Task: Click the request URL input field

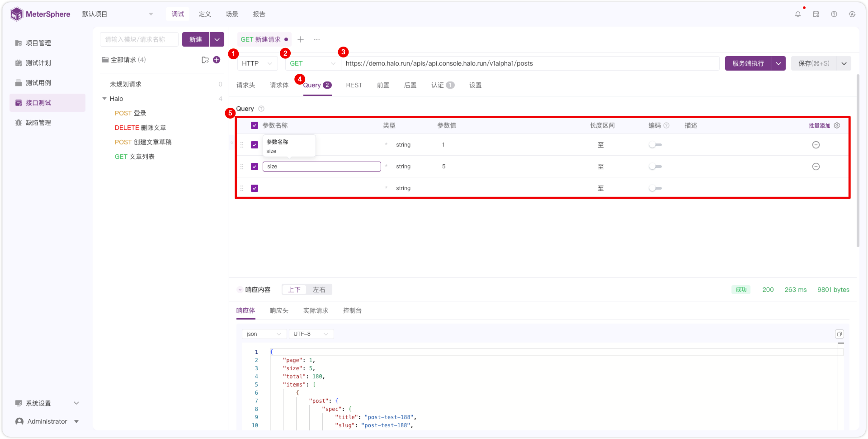Action: point(530,63)
